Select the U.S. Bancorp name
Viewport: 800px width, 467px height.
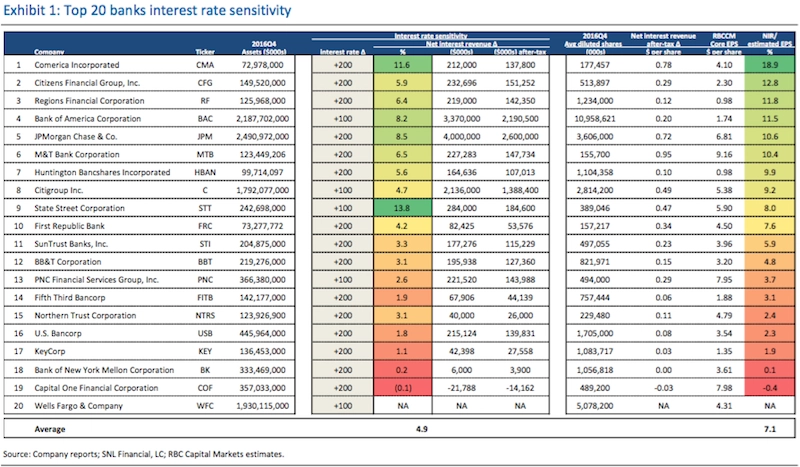click(x=58, y=333)
